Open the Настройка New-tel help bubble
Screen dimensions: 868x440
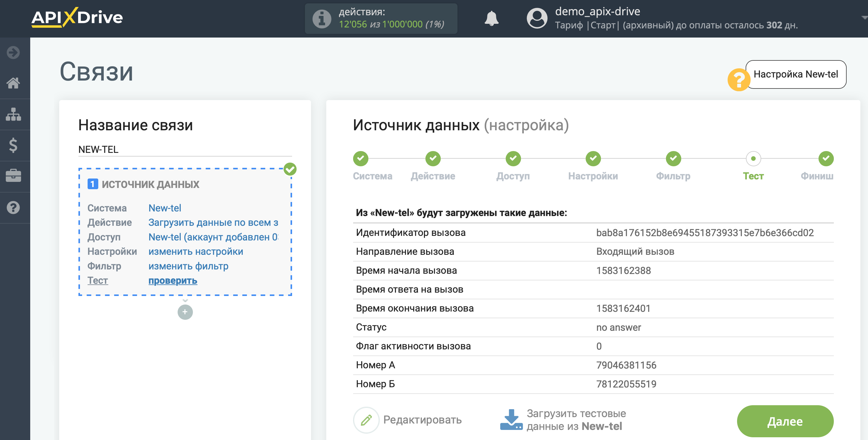coord(796,74)
